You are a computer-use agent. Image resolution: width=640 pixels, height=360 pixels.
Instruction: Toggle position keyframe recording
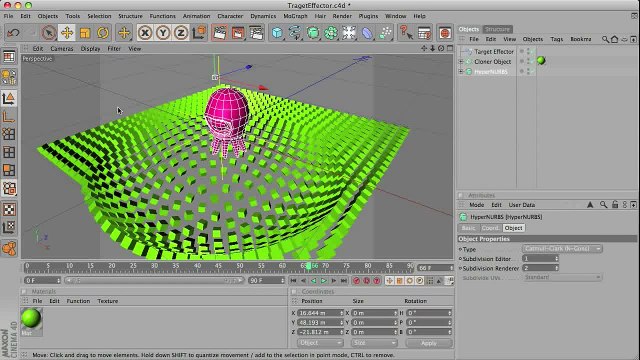389,281
